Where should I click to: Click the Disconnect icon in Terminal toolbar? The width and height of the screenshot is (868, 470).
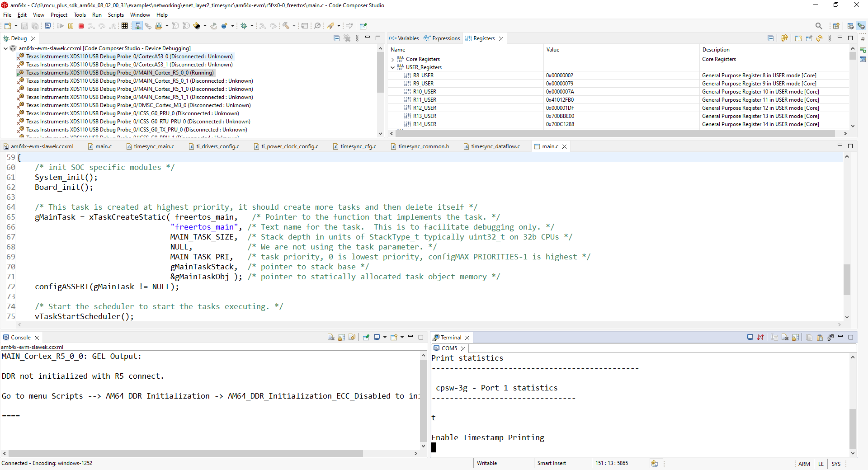[x=760, y=337]
